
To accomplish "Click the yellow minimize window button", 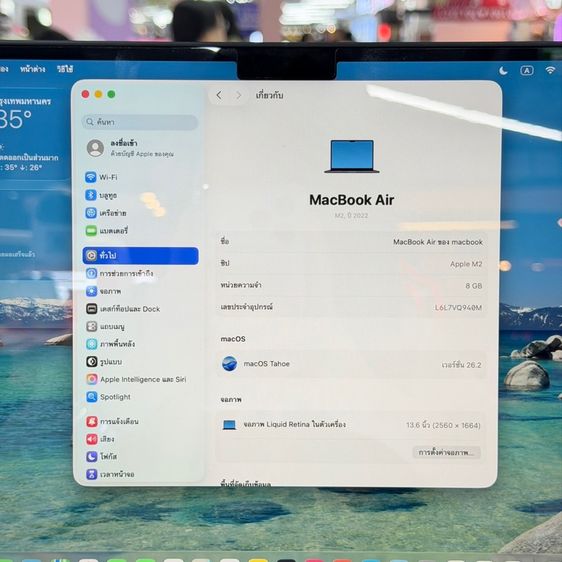I will tap(98, 94).
